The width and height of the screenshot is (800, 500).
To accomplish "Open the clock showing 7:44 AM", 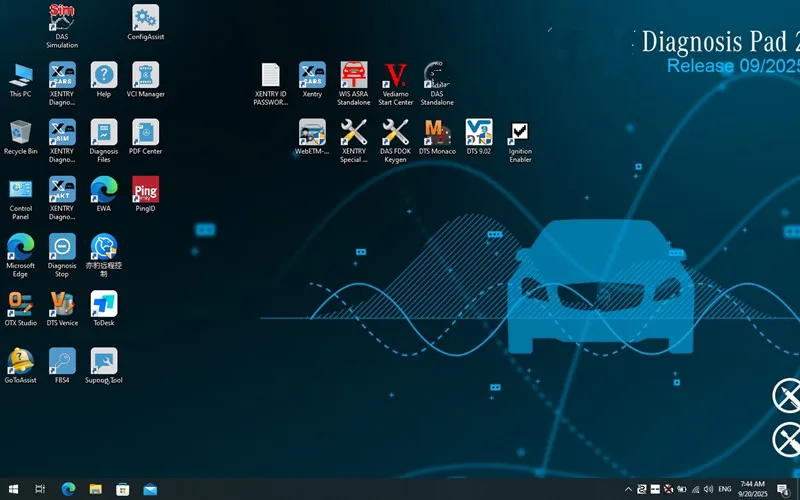I will [x=753, y=489].
